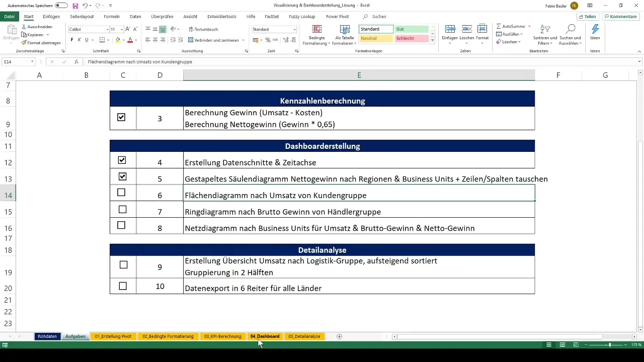Open the font name Calibri dropdown
The image size is (644, 362).
pyautogui.click(x=106, y=30)
